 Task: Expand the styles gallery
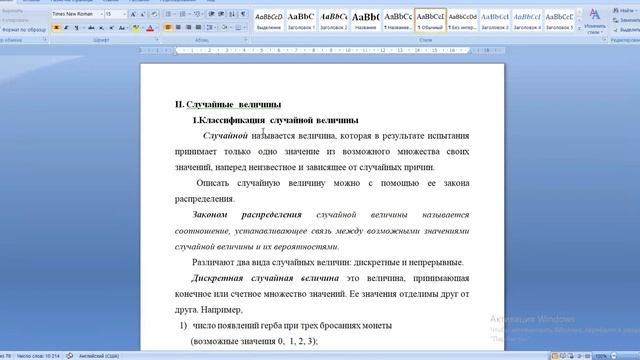[x=579, y=29]
